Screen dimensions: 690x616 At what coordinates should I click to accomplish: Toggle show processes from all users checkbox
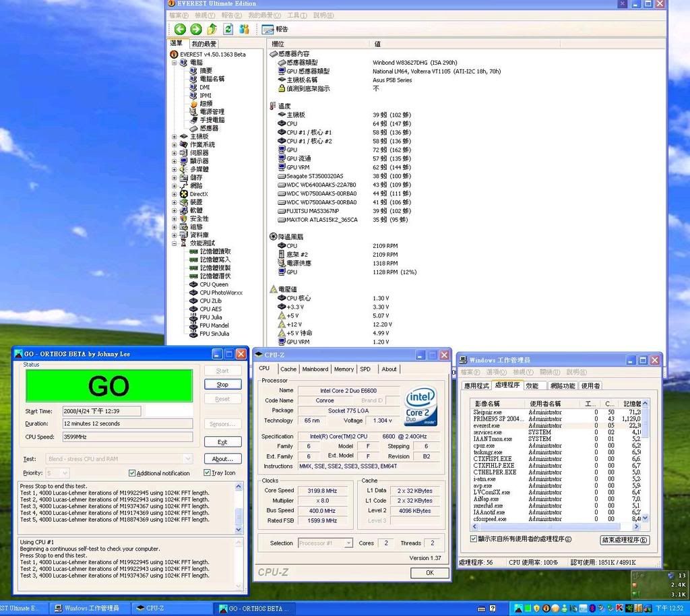474,539
